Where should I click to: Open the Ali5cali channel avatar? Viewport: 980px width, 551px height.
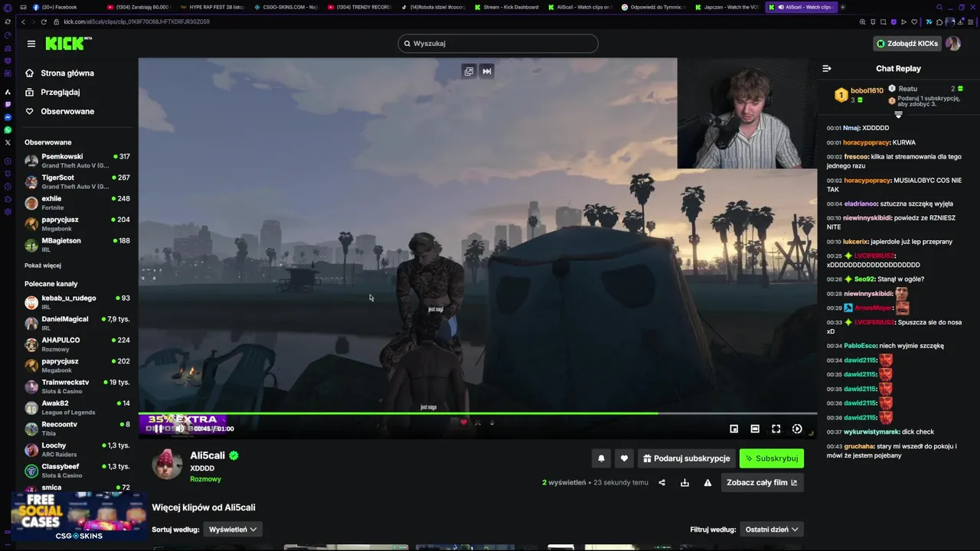(x=168, y=464)
